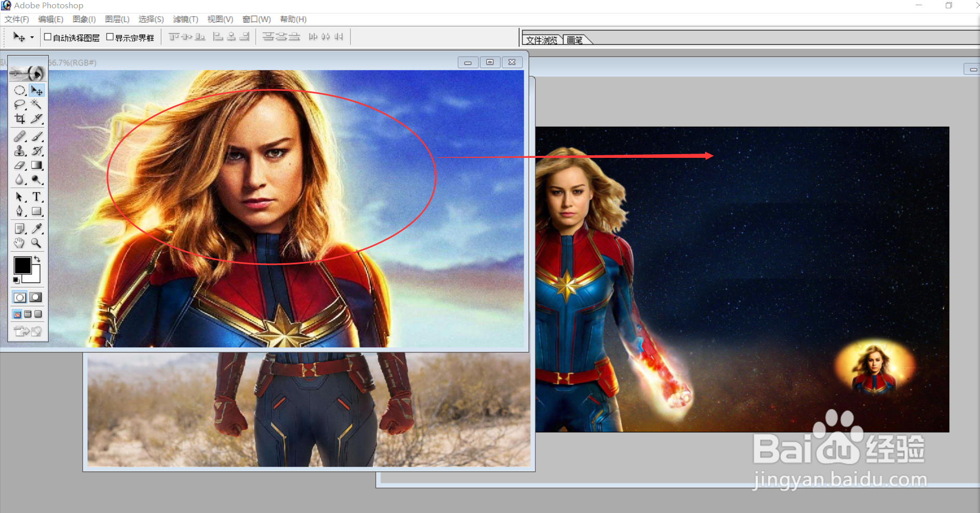
Task: Select the Hand tool
Action: click(20, 243)
